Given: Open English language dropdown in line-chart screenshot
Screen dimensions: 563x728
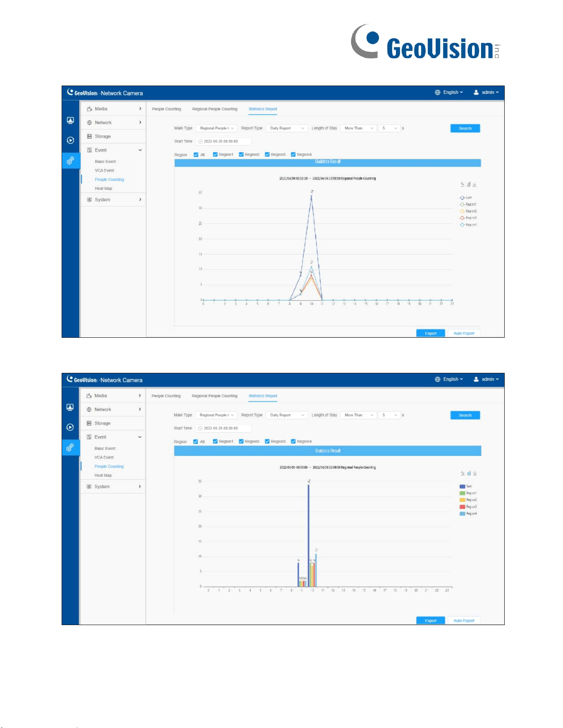Looking at the screenshot, I should click(453, 92).
